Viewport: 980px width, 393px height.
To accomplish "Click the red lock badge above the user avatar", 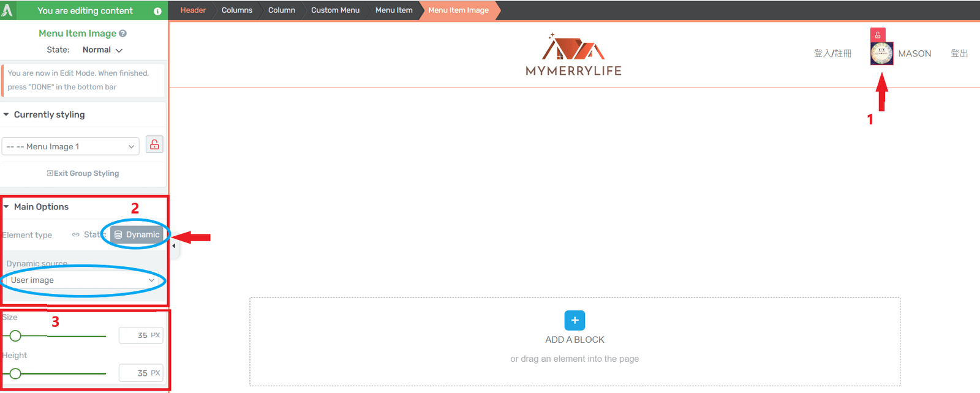I will click(878, 35).
